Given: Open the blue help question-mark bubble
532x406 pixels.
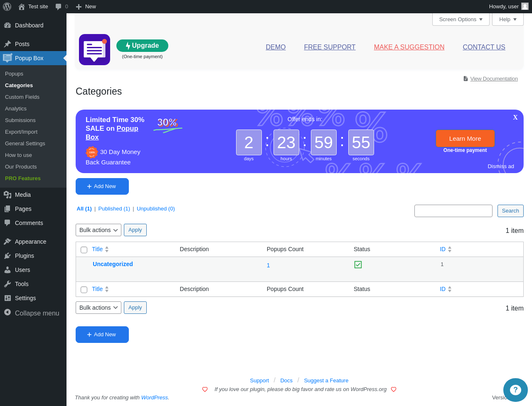Looking at the screenshot, I should (x=515, y=390).
